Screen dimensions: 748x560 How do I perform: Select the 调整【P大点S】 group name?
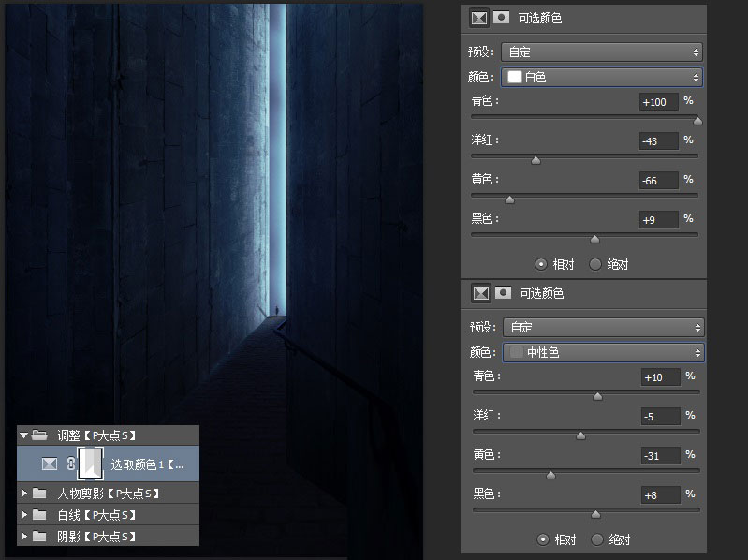coord(96,435)
